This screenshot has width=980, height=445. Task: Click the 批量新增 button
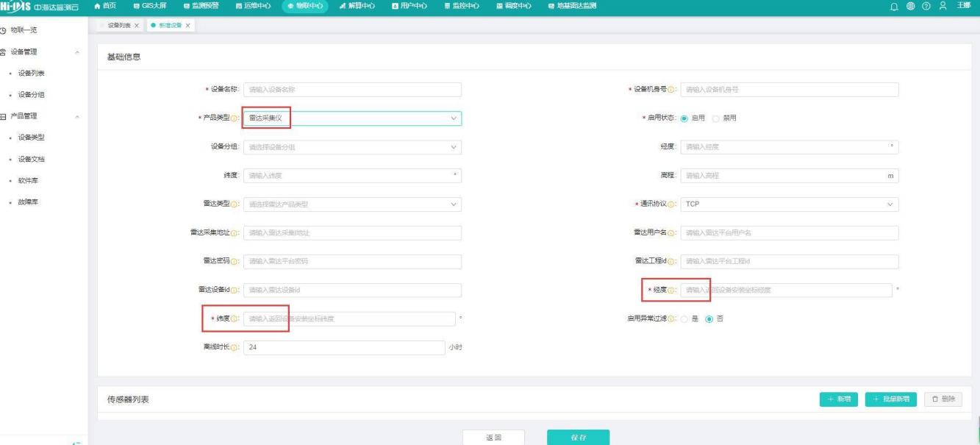click(890, 399)
